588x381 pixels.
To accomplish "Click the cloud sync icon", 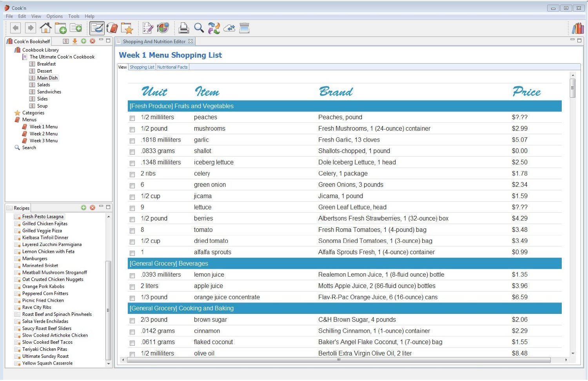I will point(229,28).
